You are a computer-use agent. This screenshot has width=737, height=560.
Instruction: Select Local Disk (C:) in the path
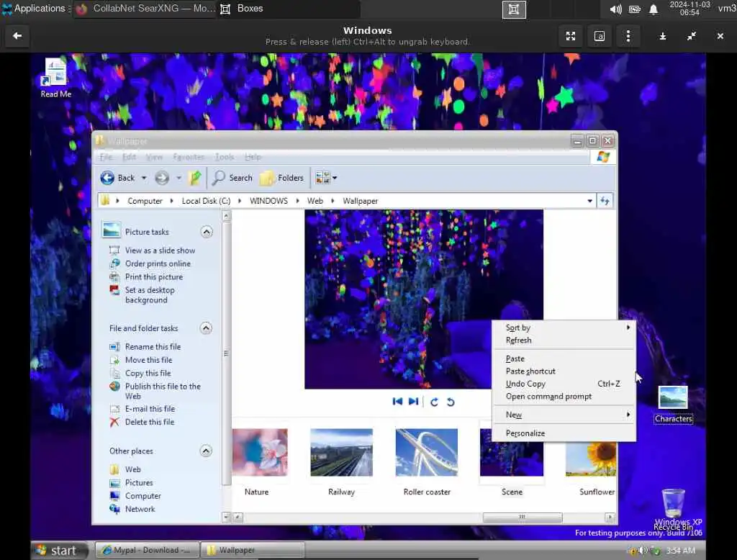pos(206,201)
